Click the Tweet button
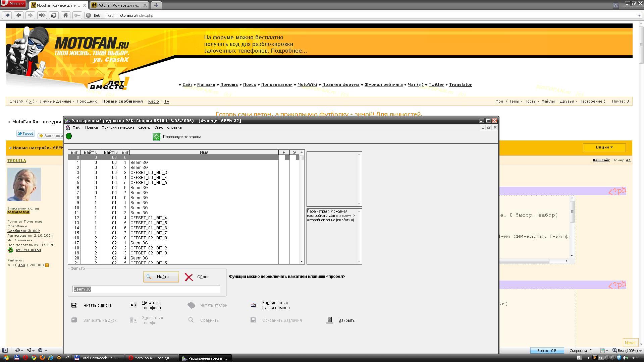This screenshot has width=644, height=362. pyautogui.click(x=25, y=133)
